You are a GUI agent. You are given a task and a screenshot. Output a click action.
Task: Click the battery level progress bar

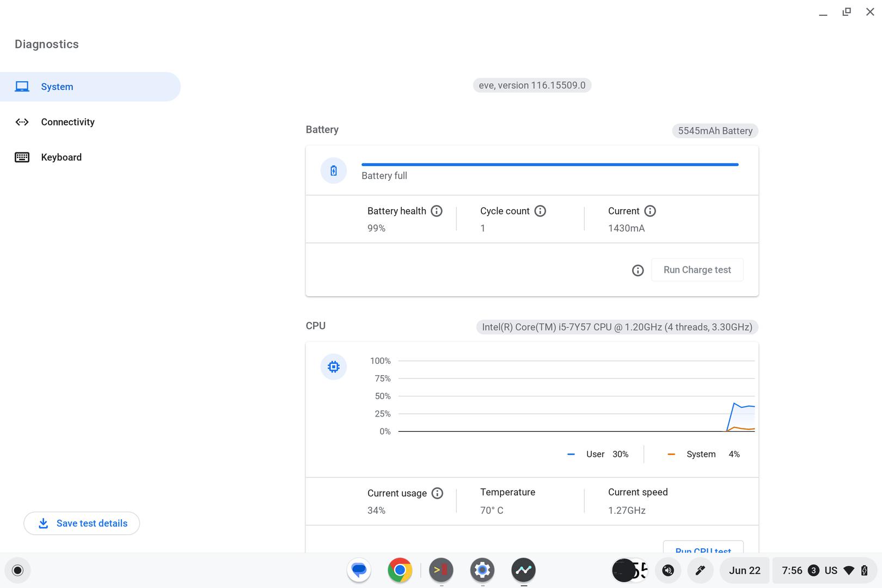tap(550, 164)
